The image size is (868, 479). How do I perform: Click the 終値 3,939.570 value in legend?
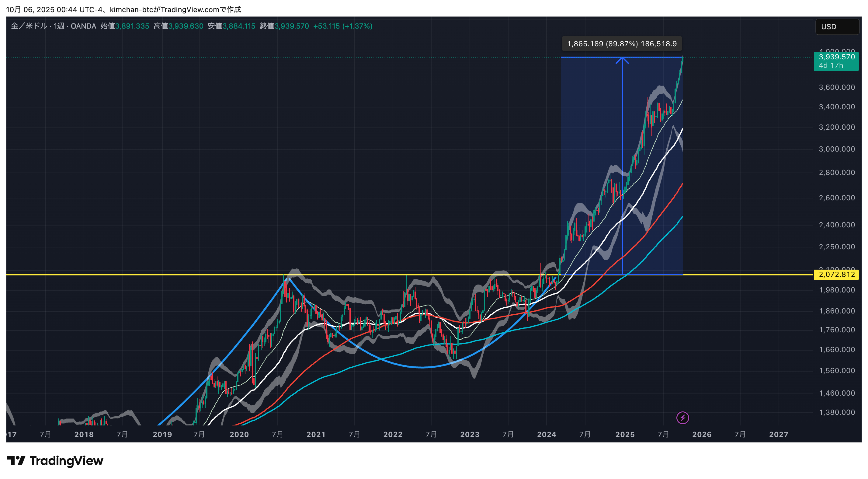coord(291,26)
